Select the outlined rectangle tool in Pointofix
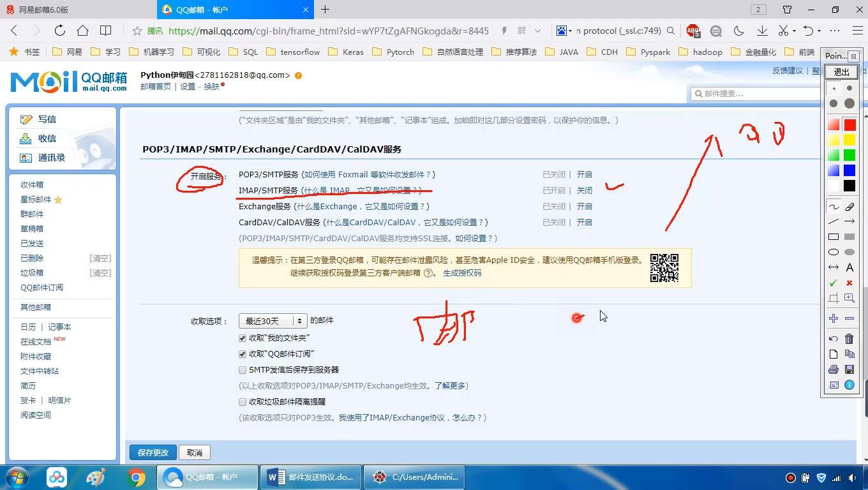 click(834, 237)
